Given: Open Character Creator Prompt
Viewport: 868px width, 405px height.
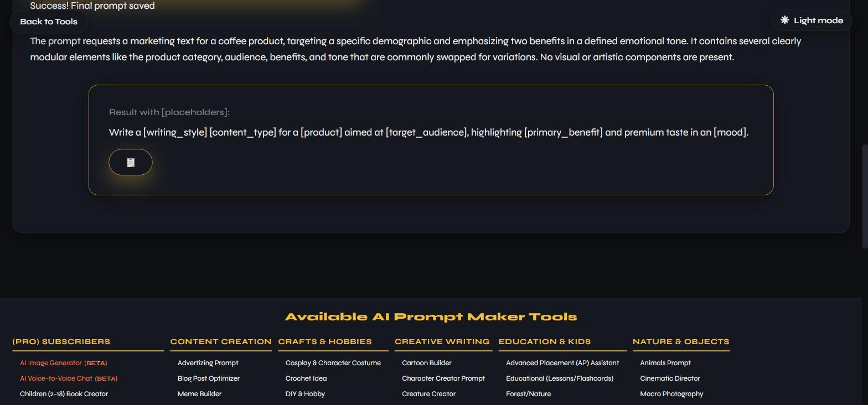Looking at the screenshot, I should pos(443,378).
